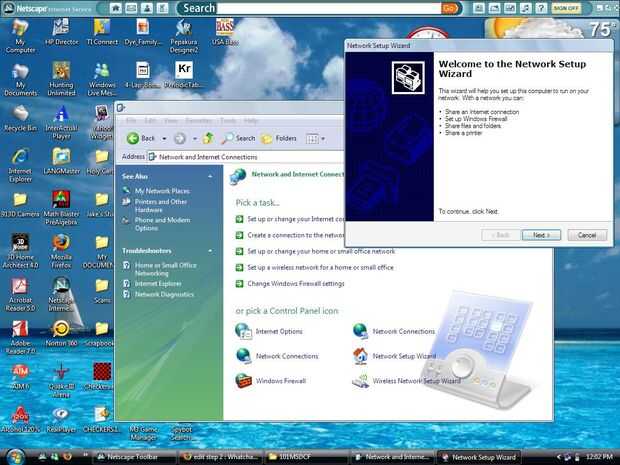Open the Back button history dropdown arrow

point(164,138)
